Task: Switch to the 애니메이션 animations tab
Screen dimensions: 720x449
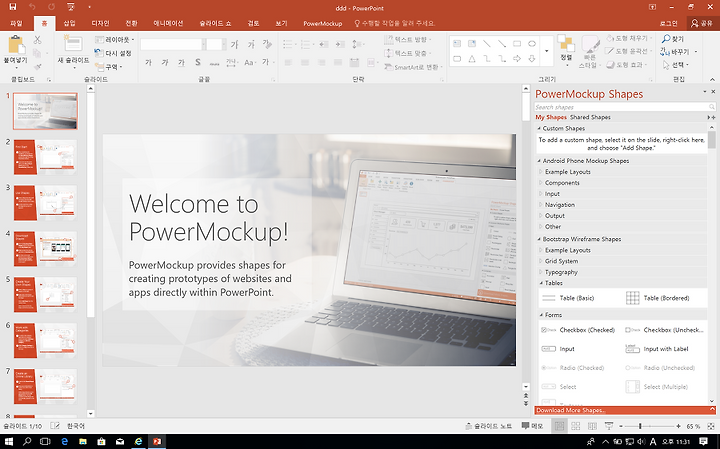Action: [x=168, y=23]
